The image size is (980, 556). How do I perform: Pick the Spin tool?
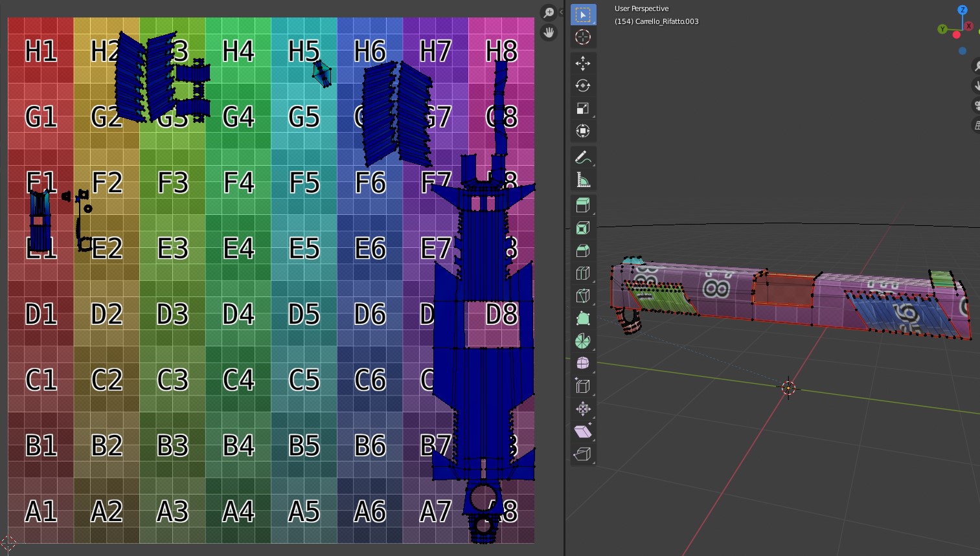[x=583, y=341]
